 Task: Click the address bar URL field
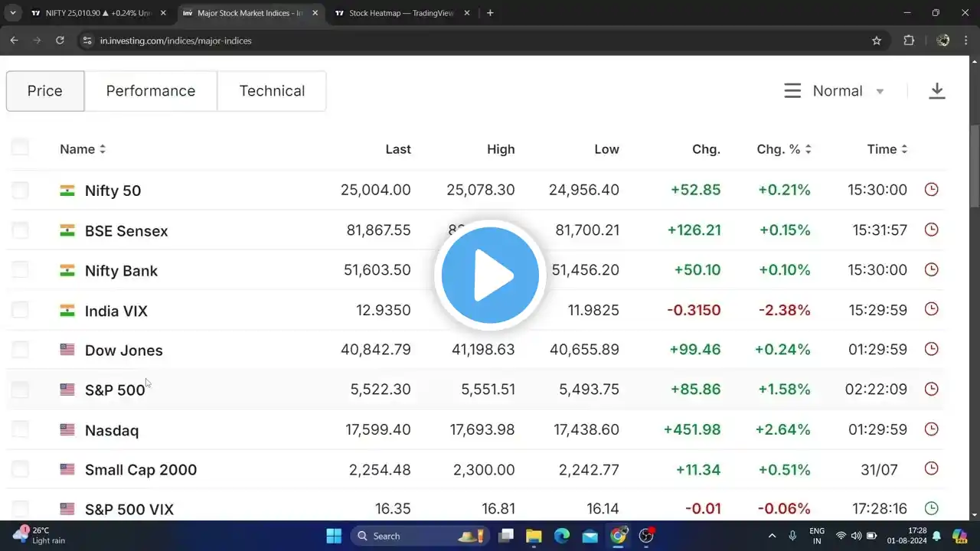[x=482, y=41]
